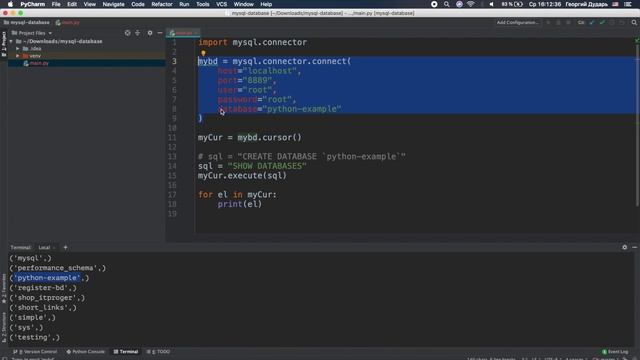640x360 pixels.
Task: Toggle the Project side tool window button
Action: (x=4, y=44)
